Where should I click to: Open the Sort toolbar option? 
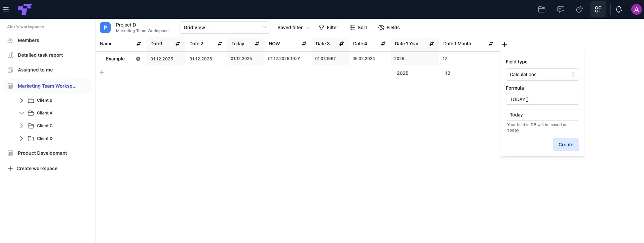358,28
